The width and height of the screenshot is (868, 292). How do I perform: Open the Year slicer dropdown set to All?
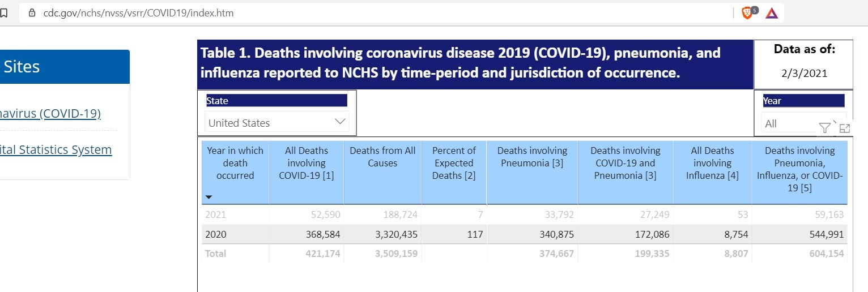(x=790, y=123)
